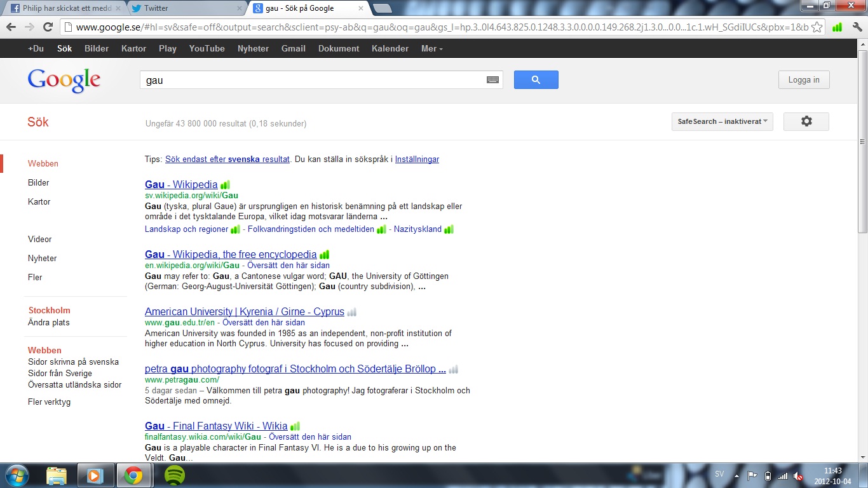
Task: Open Gau - Final Fantasy Wiki result
Action: pos(216,426)
